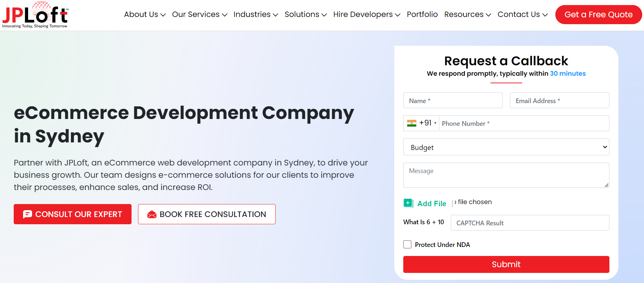
Task: Click Book Free Consultation button
Action: [x=206, y=214]
